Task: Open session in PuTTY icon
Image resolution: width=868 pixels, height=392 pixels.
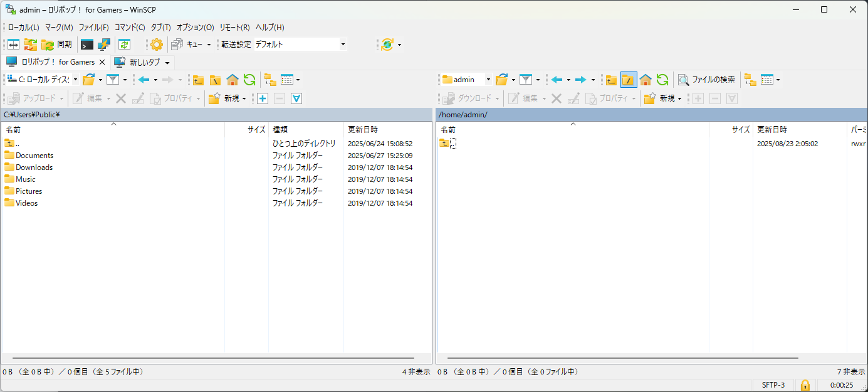Action: coord(104,45)
